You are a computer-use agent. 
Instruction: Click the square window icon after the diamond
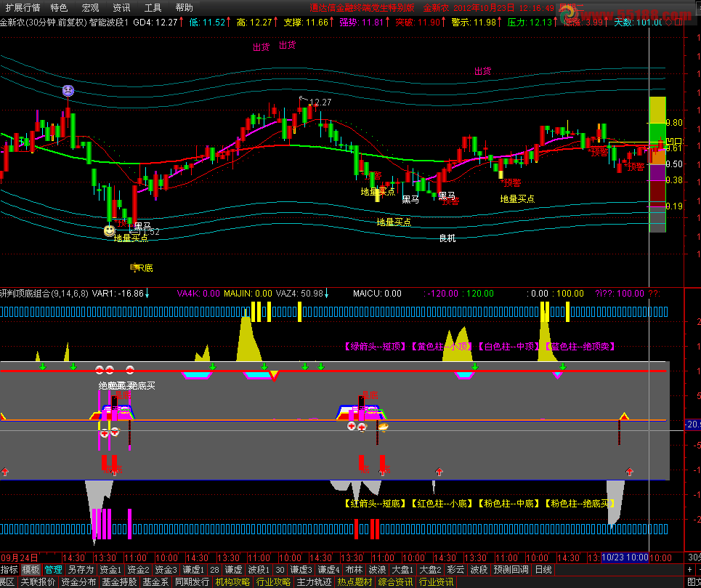pos(679,22)
